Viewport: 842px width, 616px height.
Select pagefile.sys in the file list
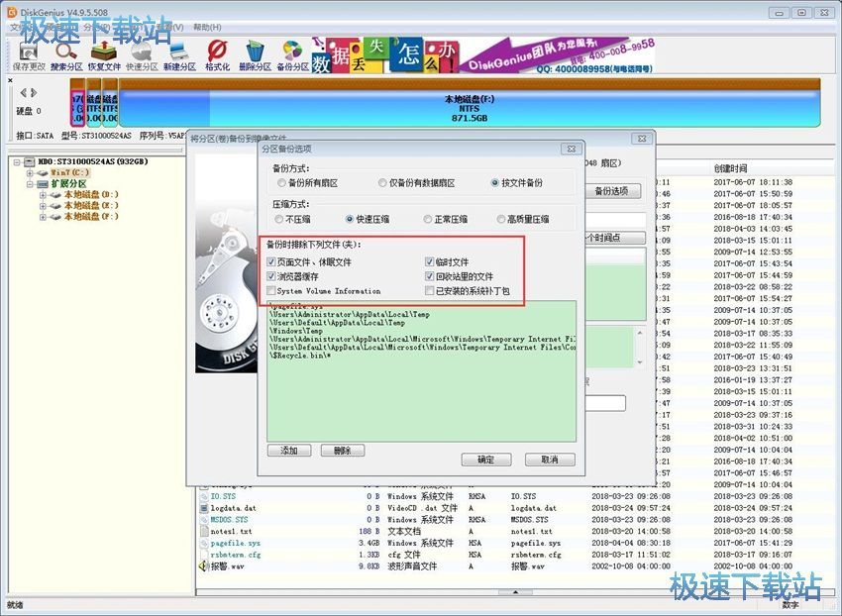point(236,543)
